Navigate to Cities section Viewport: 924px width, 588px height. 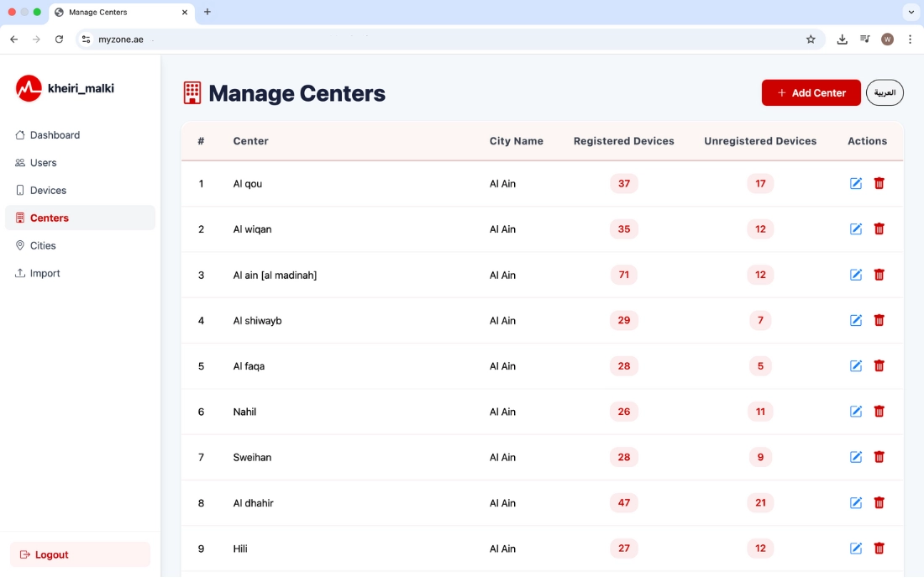43,246
